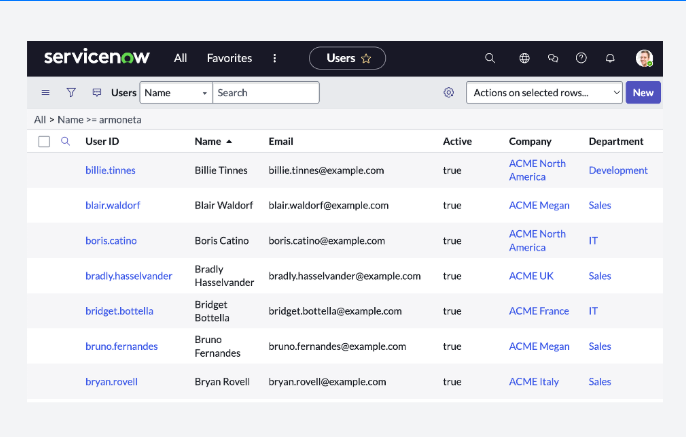
Task: Click the Name >= armoneta breadcrumb
Action: click(x=99, y=120)
